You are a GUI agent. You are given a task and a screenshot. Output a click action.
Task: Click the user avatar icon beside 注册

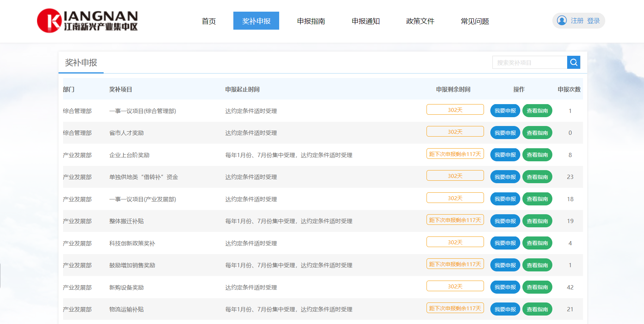pyautogui.click(x=562, y=20)
